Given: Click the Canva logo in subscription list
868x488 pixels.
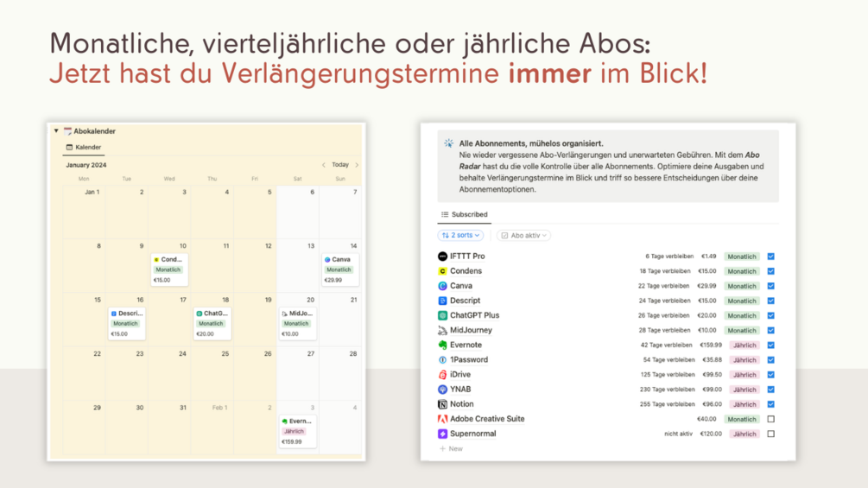Looking at the screenshot, I should click(x=442, y=286).
